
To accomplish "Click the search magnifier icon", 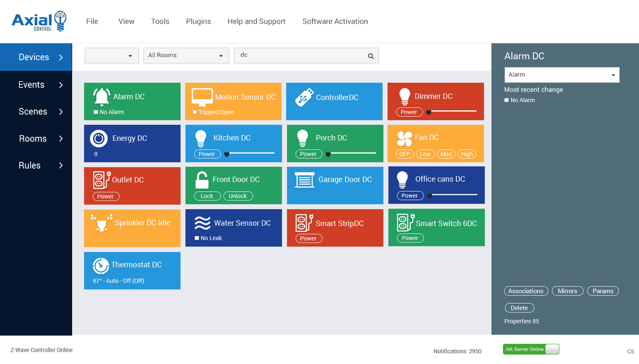I will (371, 56).
